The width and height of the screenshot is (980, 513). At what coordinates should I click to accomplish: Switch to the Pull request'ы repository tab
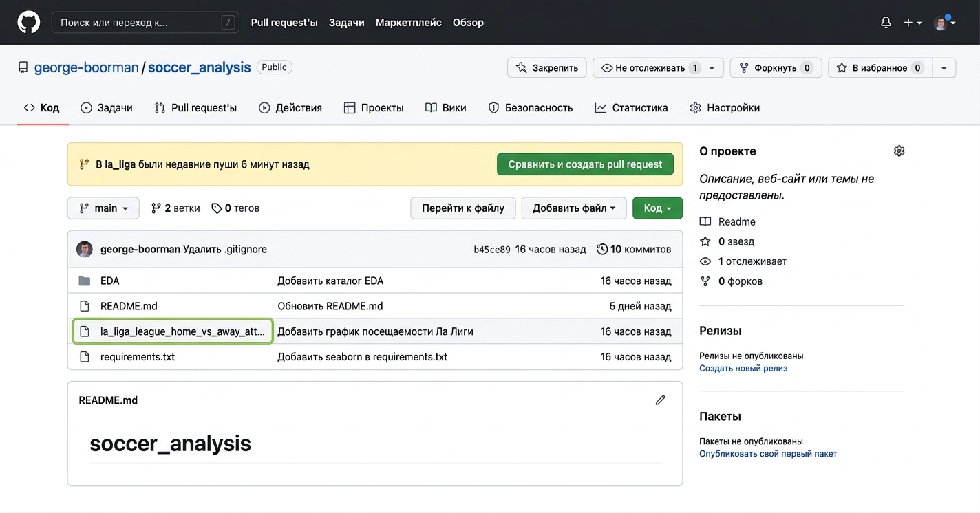point(195,108)
